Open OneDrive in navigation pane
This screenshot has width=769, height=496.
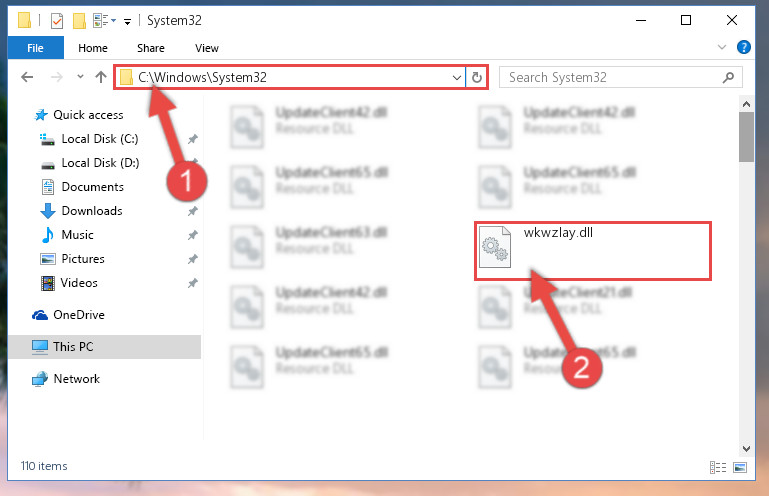coord(78,315)
